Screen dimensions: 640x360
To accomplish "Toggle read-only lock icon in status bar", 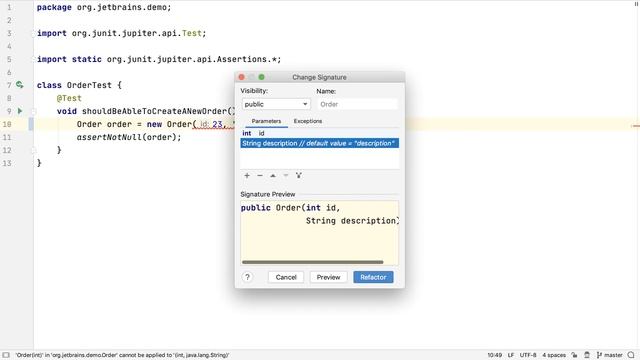I will (574, 355).
